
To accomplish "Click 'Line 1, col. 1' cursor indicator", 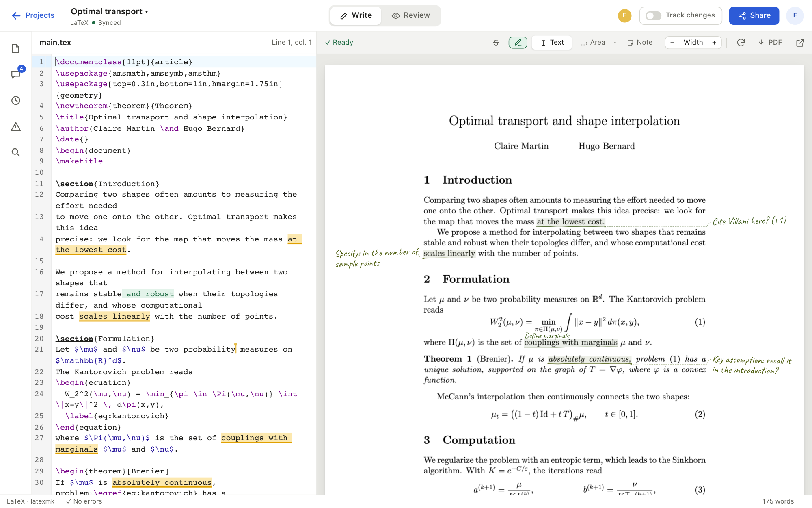I will pyautogui.click(x=292, y=43).
